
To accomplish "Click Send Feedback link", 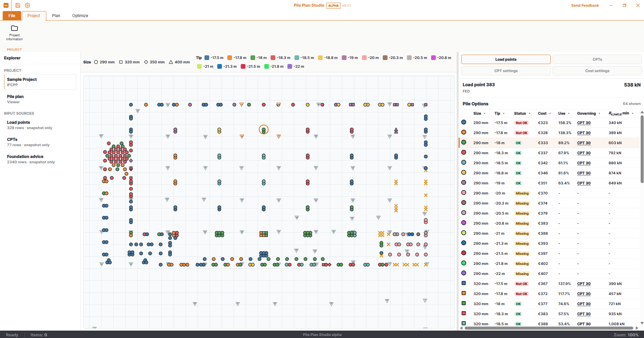I will (x=585, y=5).
